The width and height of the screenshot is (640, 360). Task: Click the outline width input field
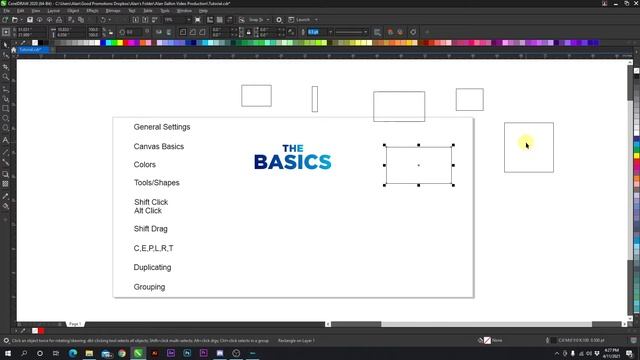tap(317, 32)
